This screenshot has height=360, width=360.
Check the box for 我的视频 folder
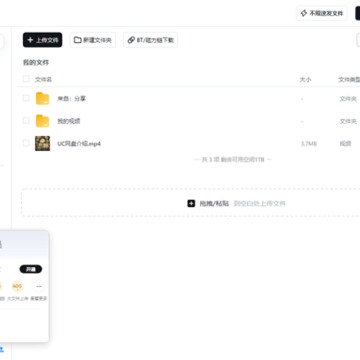[26, 120]
